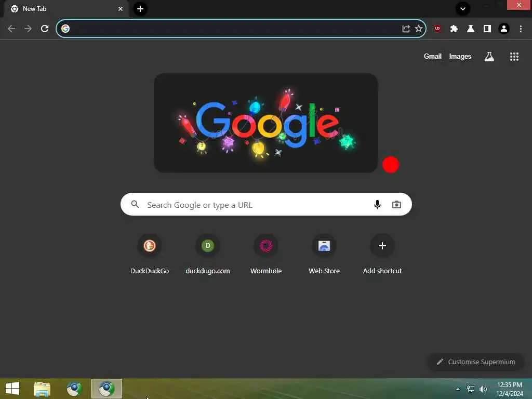The image size is (532, 399).
Task: Open the profile avatar menu
Action: click(504, 29)
